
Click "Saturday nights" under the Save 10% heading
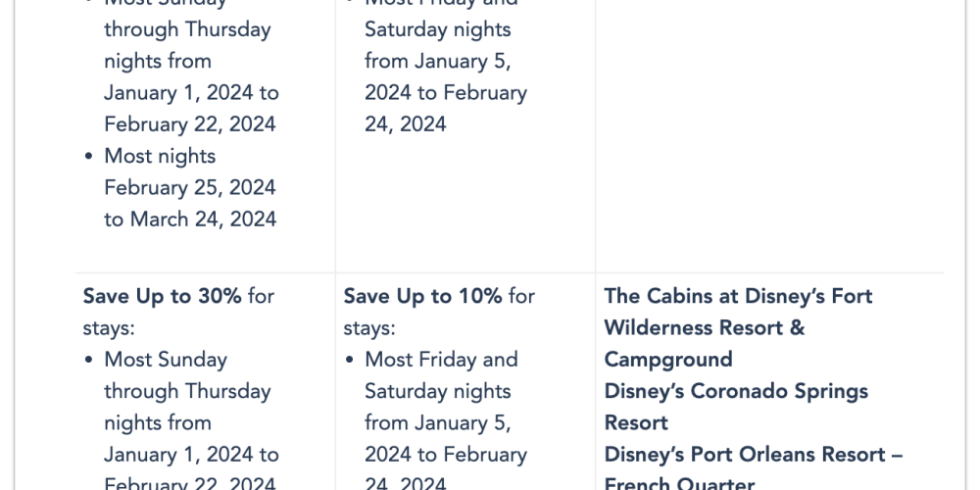(x=437, y=392)
